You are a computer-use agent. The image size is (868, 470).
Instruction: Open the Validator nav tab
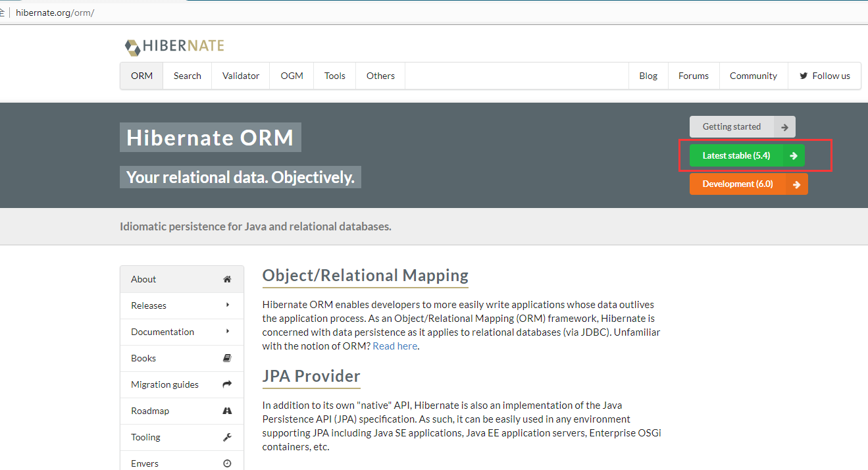pyautogui.click(x=241, y=76)
